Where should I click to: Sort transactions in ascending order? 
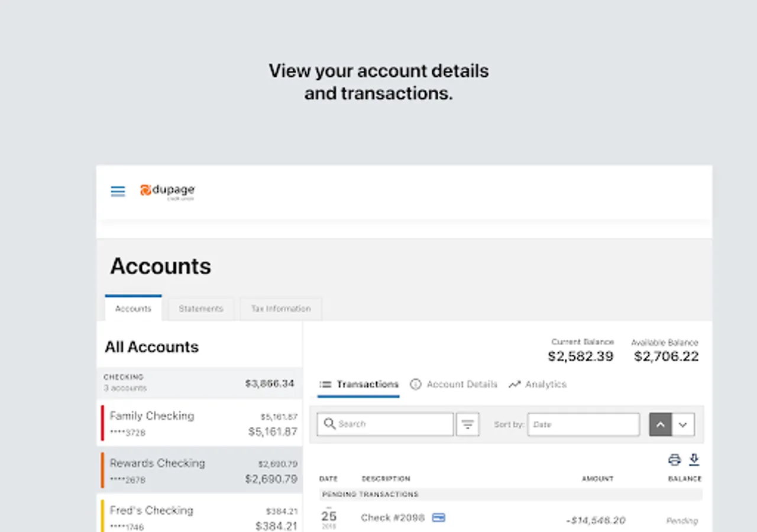click(661, 424)
